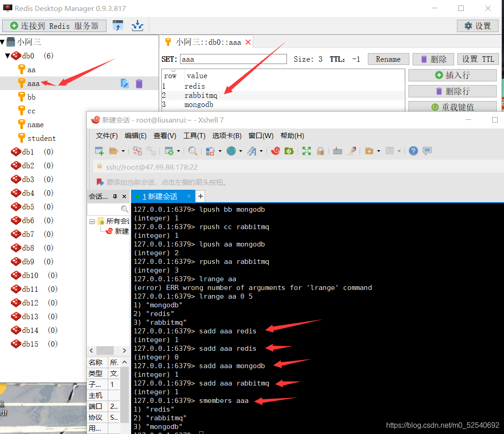The image size is (504, 434).
Task: Open dropdown arrow beside the font icon
Action: click(261, 151)
